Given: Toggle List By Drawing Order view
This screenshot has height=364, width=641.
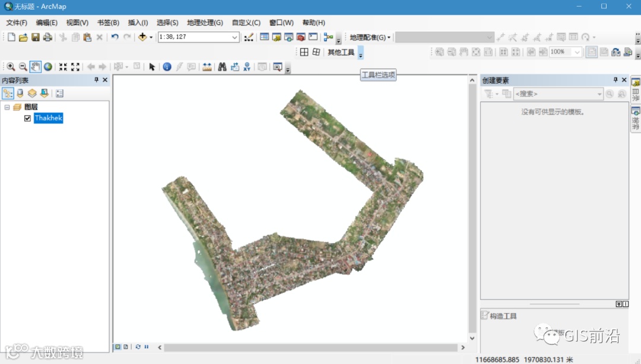Looking at the screenshot, I should 8,93.
